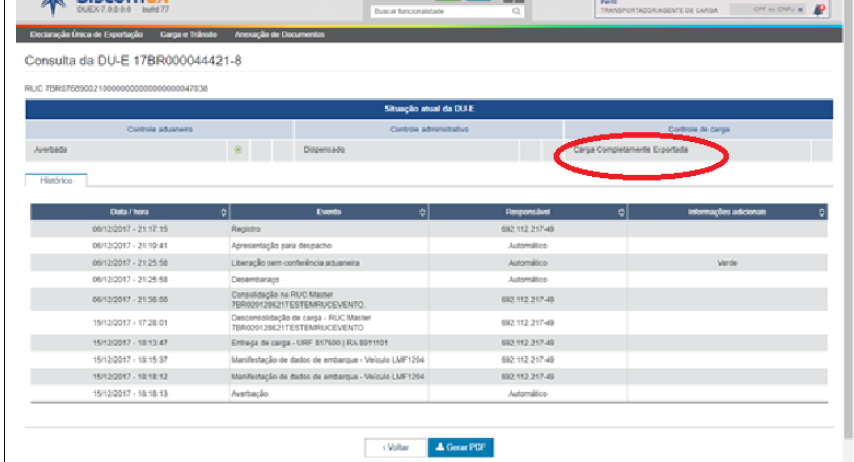Open Anexação de Documentos menu
Image resolution: width=854 pixels, height=462 pixels.
279,35
